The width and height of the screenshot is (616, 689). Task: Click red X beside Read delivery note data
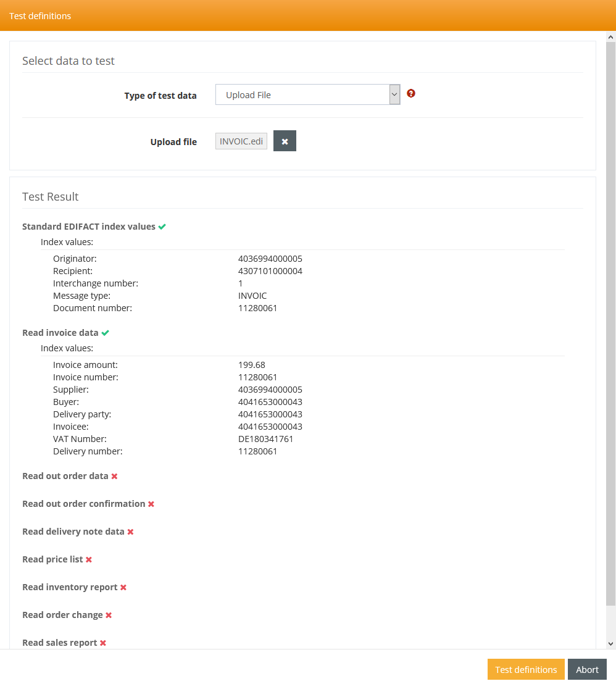pos(130,532)
